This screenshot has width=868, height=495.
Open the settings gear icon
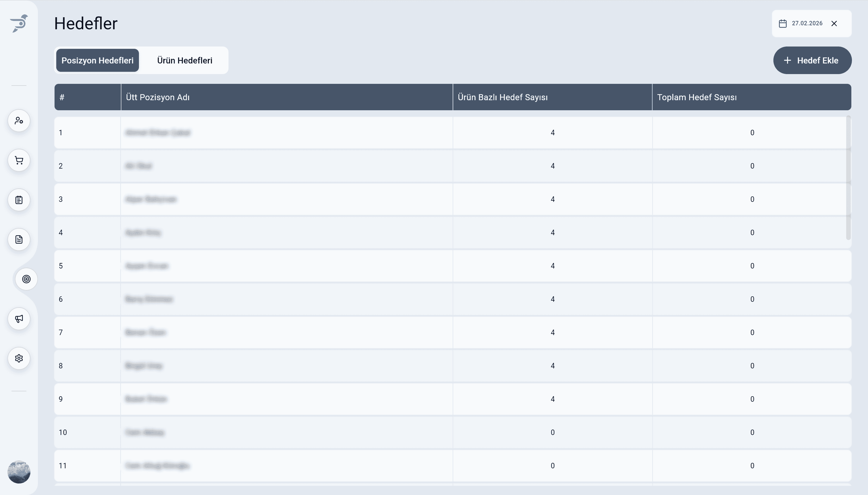pyautogui.click(x=19, y=358)
